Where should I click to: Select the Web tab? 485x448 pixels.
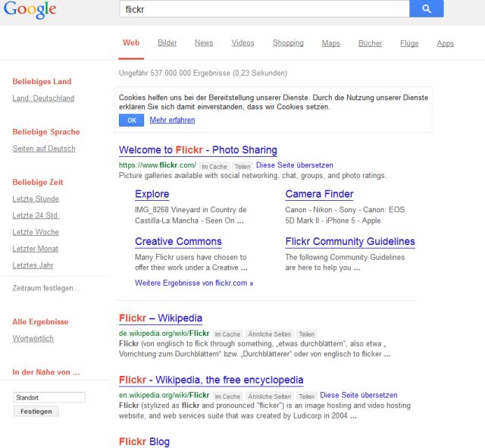(x=131, y=42)
